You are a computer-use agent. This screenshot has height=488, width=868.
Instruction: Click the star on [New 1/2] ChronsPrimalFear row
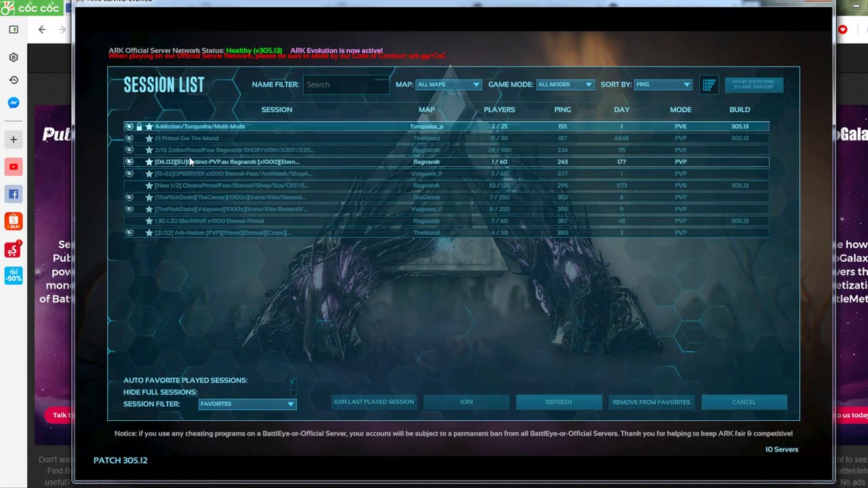tap(149, 186)
